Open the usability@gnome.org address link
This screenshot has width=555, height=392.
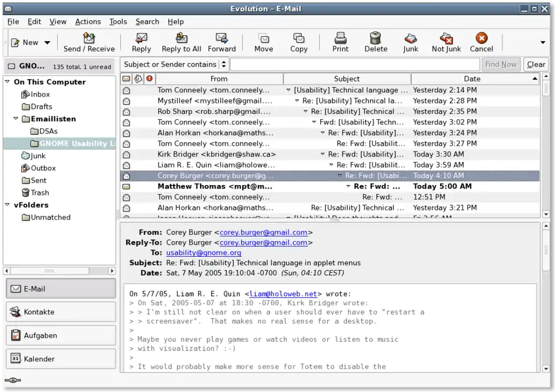tap(203, 253)
